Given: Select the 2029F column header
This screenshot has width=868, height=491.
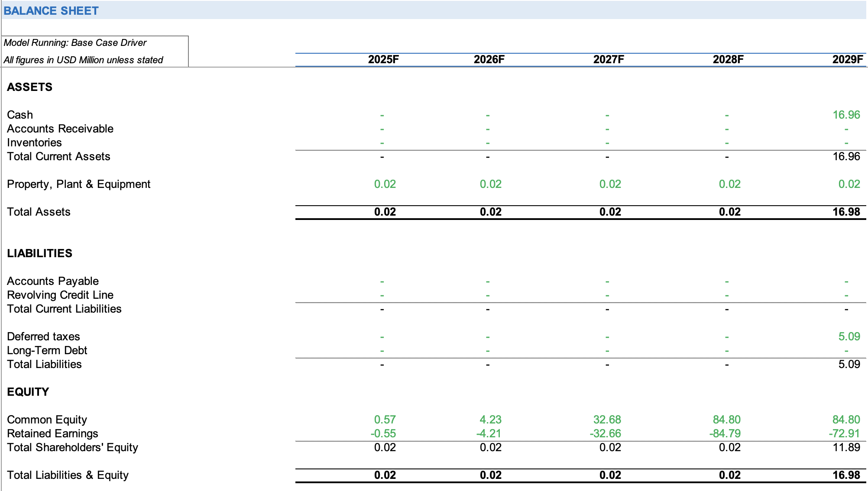Looking at the screenshot, I should coord(847,59).
